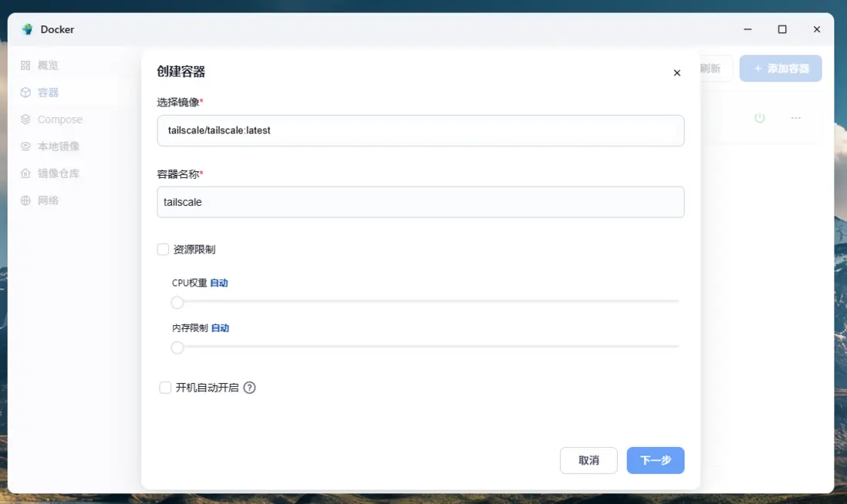Open the 选择镜像 image selection box
The height and width of the screenshot is (504, 847).
click(x=420, y=130)
